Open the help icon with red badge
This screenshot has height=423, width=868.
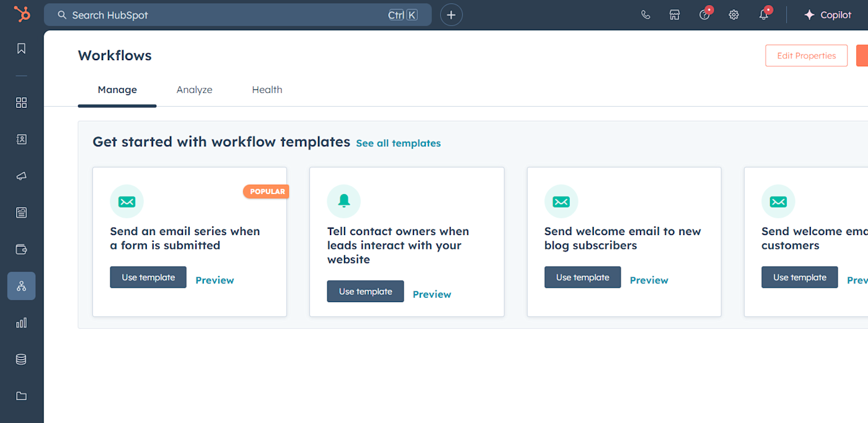point(705,14)
